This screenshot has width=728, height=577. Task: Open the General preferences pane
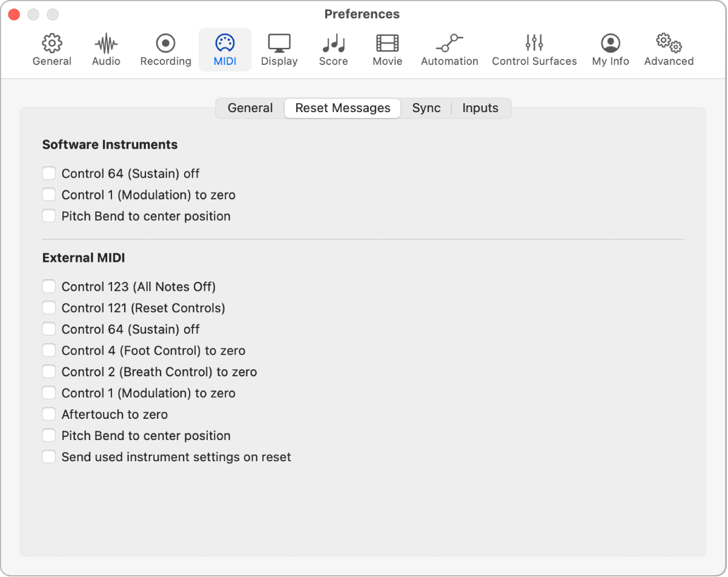[x=51, y=48]
